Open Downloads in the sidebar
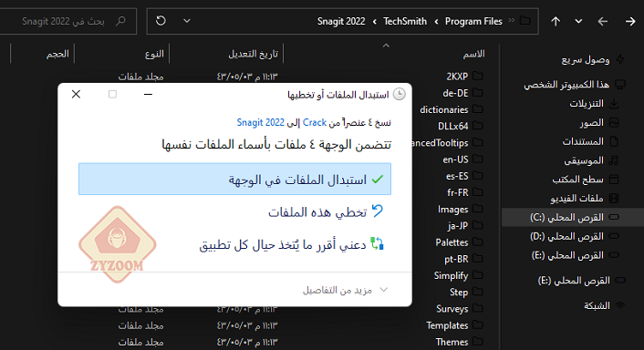644x350 pixels. coord(587,103)
